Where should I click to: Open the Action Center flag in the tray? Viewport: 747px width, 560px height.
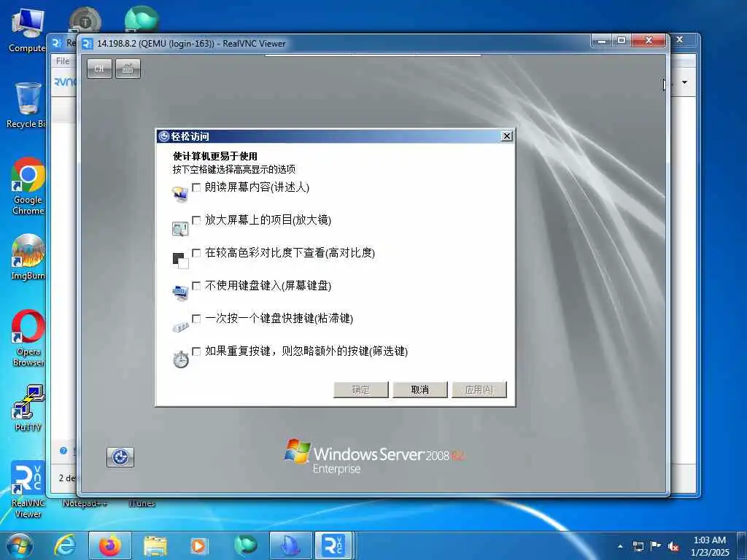tap(656, 545)
